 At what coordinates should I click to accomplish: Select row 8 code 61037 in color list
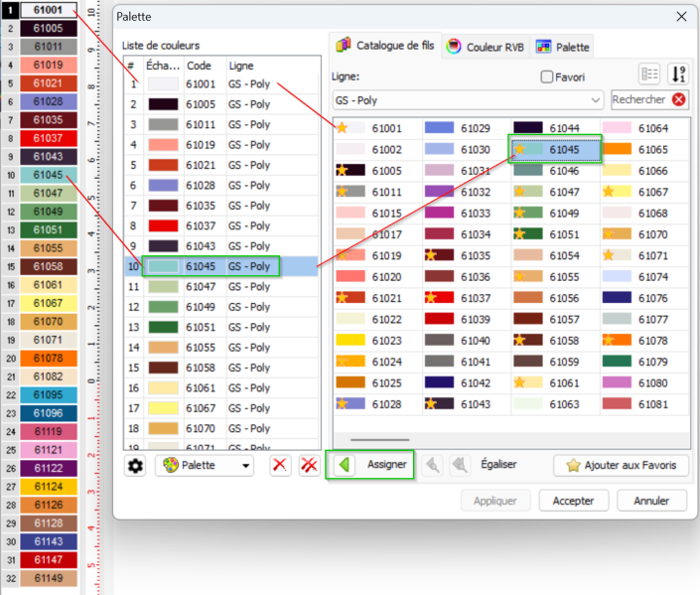221,225
